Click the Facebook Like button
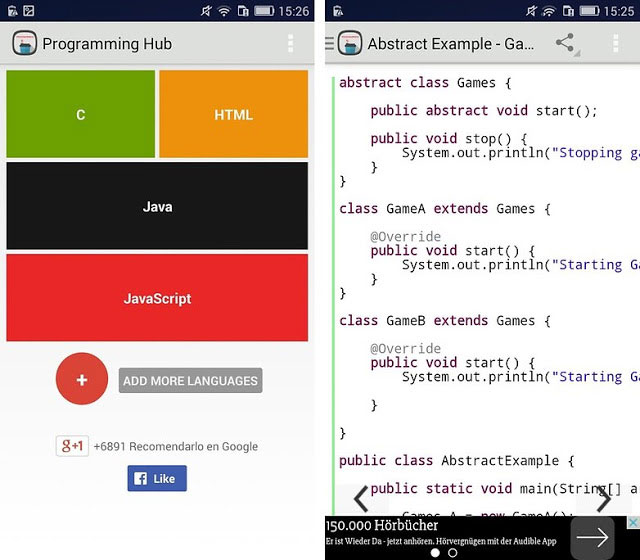Image resolution: width=640 pixels, height=560 pixels. pos(157,478)
